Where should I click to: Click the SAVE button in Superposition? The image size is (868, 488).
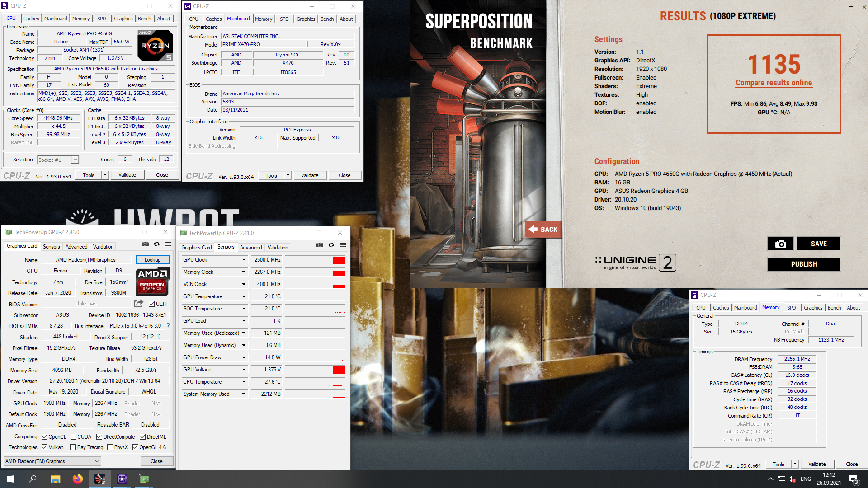point(819,244)
